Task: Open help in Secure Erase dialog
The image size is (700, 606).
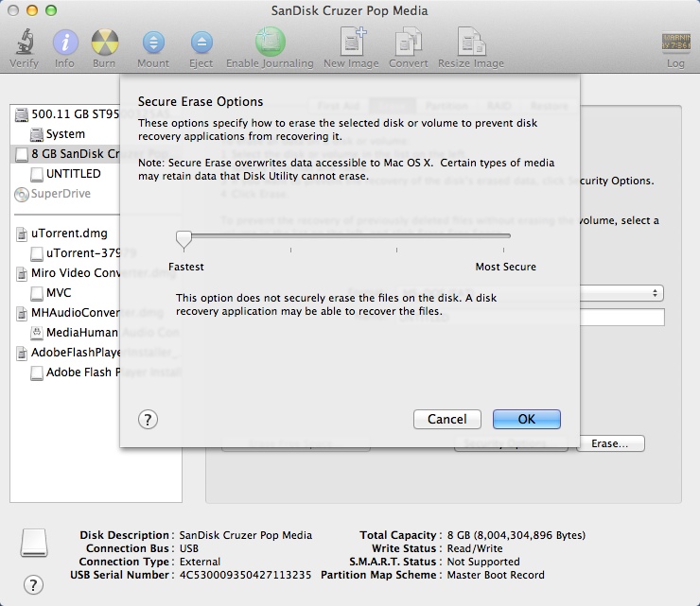Action: tap(148, 420)
